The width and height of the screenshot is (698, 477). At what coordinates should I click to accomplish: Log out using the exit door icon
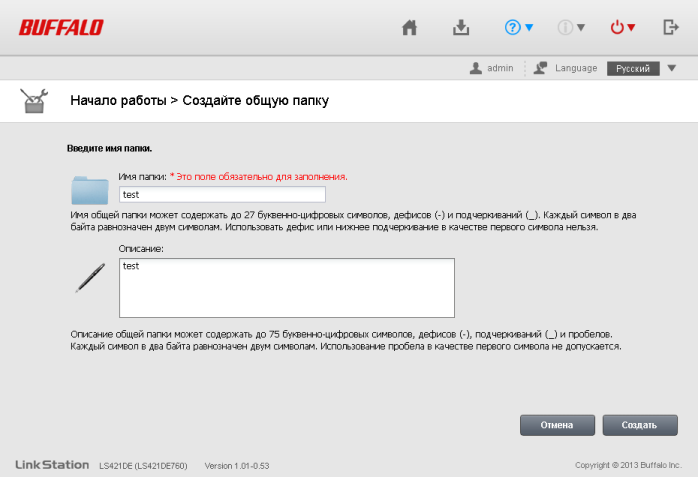[670, 27]
